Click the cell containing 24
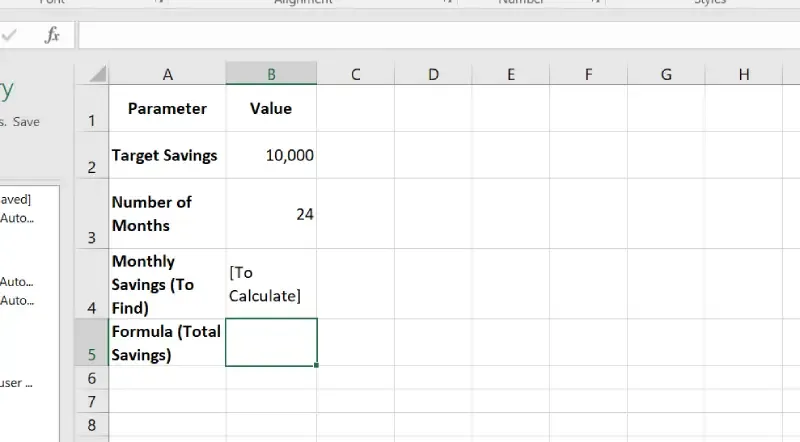The height and width of the screenshot is (442, 800). 271,214
